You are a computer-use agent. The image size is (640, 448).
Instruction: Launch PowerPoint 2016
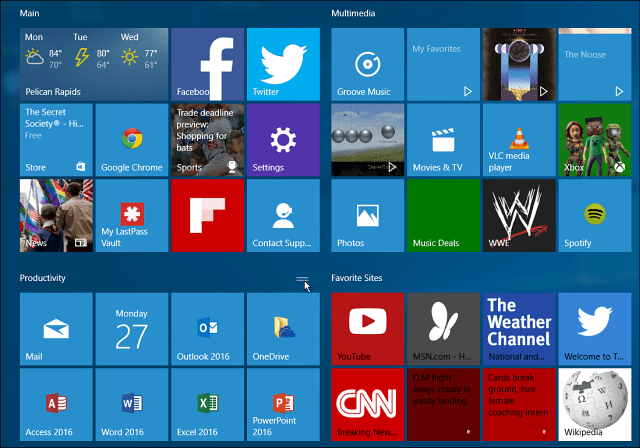coord(283,404)
